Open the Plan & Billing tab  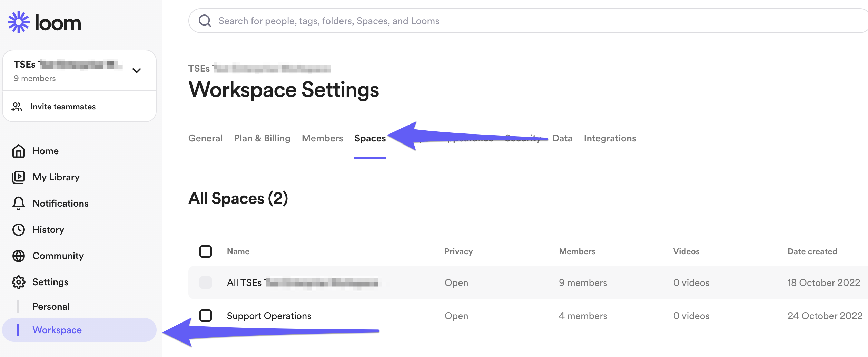pyautogui.click(x=262, y=138)
